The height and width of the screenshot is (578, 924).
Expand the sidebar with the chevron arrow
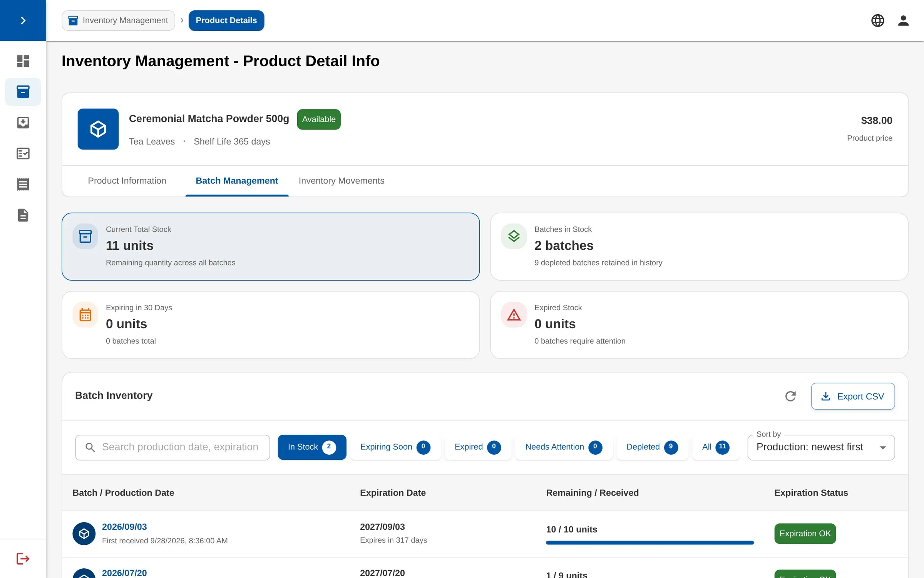(23, 20)
